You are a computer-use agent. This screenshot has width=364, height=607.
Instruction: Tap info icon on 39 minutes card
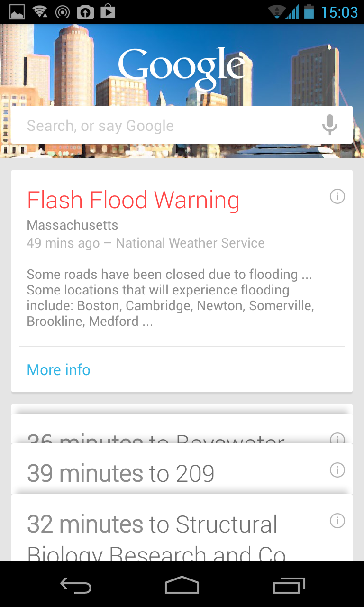337,470
